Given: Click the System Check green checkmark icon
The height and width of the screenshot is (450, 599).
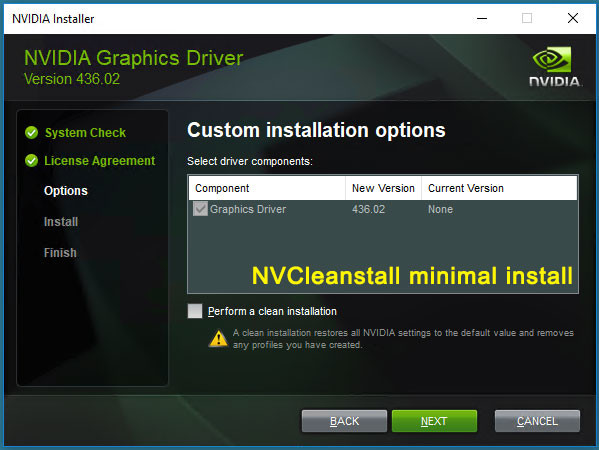Looking at the screenshot, I should (31, 133).
